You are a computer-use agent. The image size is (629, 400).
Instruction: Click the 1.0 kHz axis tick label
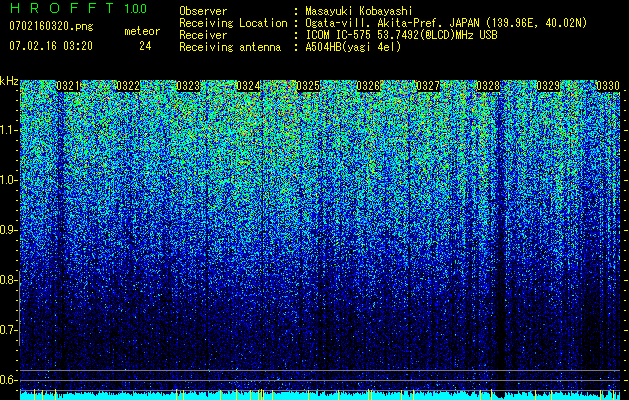9,181
